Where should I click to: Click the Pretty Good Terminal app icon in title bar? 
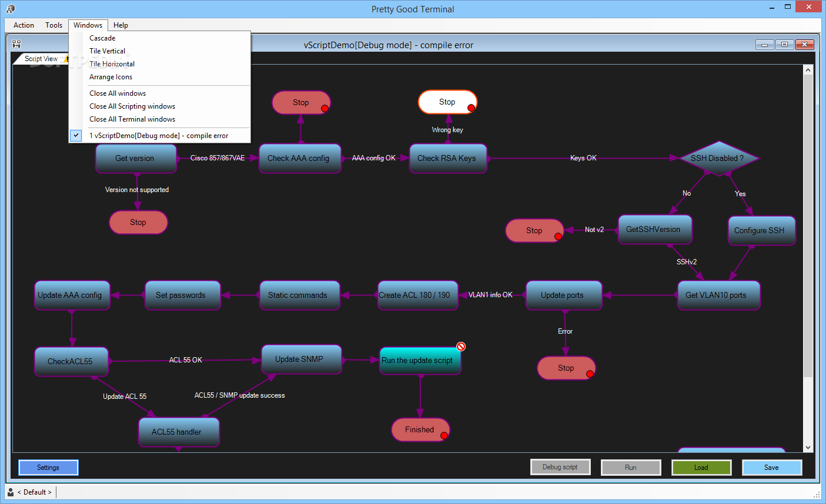(10, 9)
